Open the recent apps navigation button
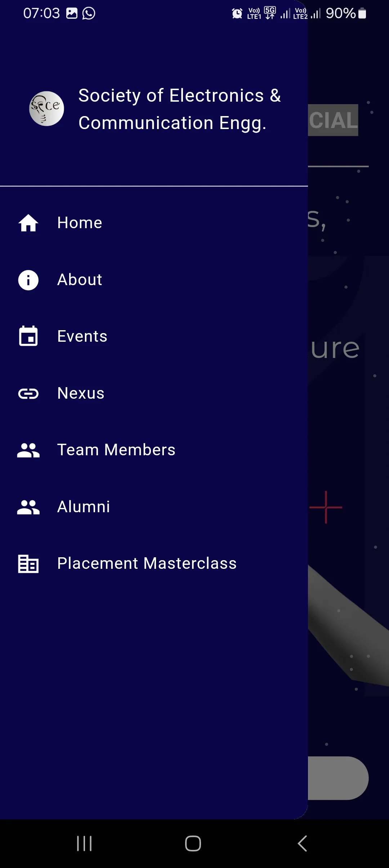Screen dimensions: 389x868 click(84, 843)
